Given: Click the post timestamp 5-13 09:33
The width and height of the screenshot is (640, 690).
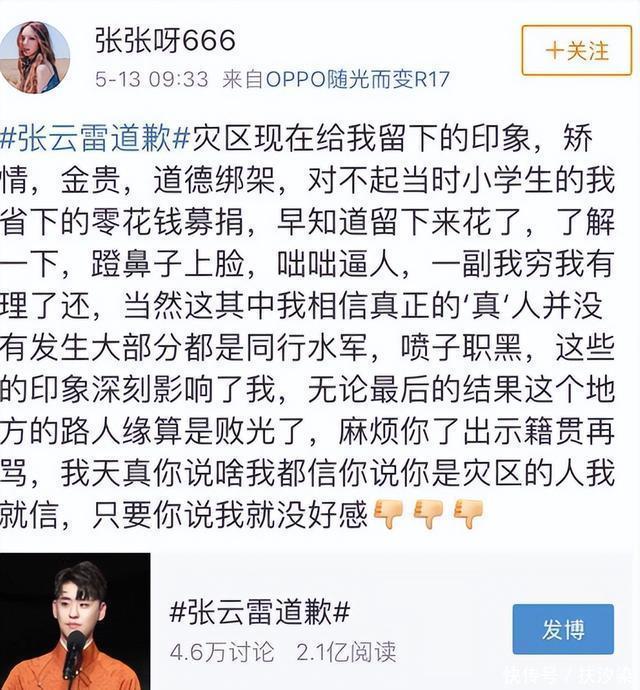Looking at the screenshot, I should 151,80.
